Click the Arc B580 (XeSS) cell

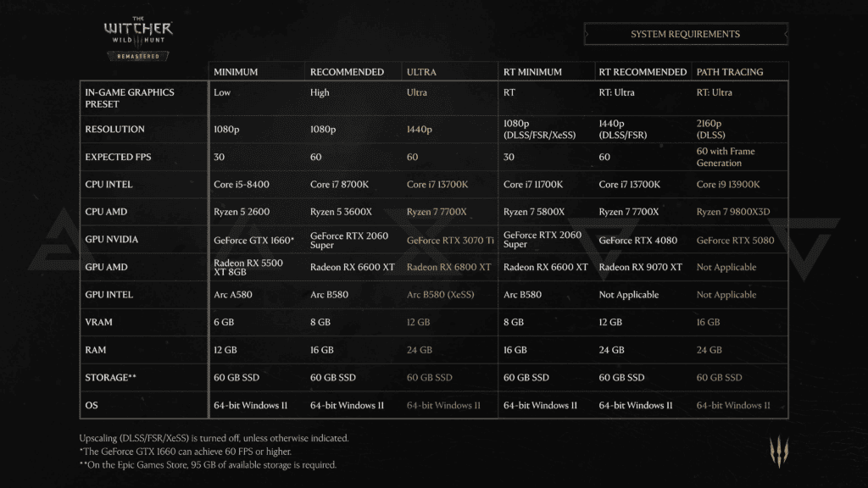[x=441, y=295]
